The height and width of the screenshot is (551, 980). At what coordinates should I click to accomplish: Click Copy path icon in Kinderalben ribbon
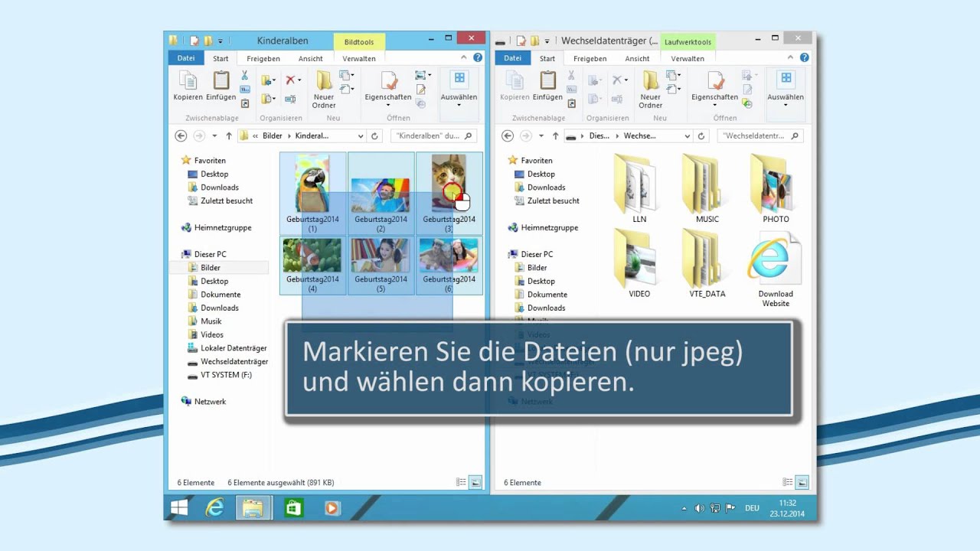pos(245,90)
